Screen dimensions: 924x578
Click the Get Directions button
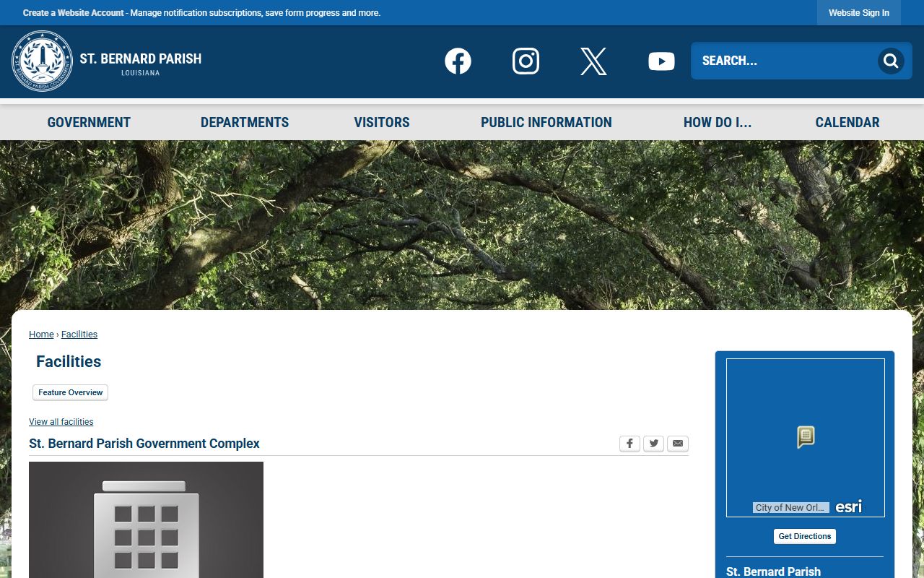pos(805,536)
